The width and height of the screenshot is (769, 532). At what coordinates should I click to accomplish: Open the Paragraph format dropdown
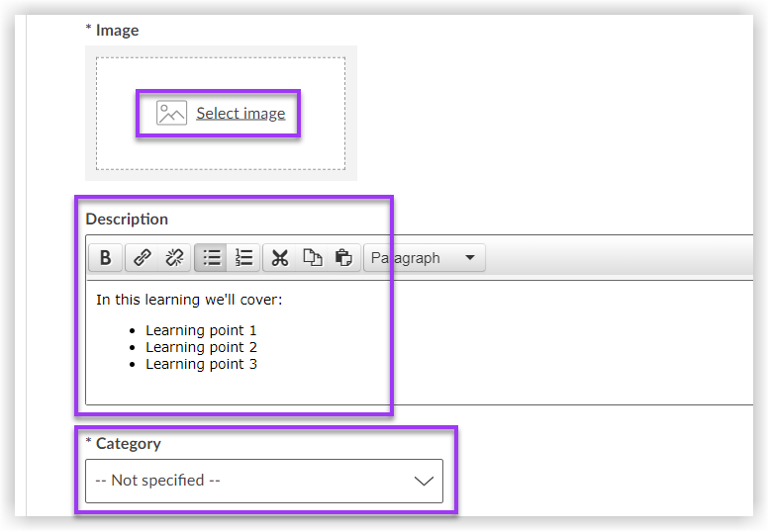pos(425,258)
